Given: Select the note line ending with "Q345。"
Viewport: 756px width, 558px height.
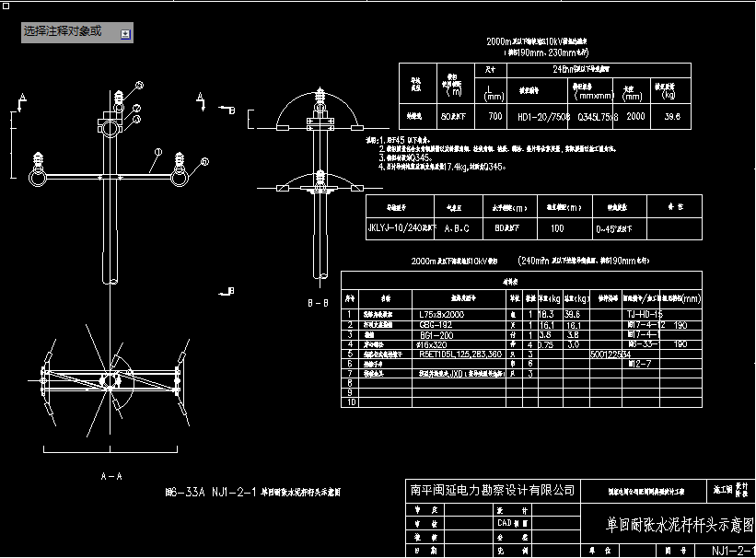Looking at the screenshot, I should (x=405, y=157).
